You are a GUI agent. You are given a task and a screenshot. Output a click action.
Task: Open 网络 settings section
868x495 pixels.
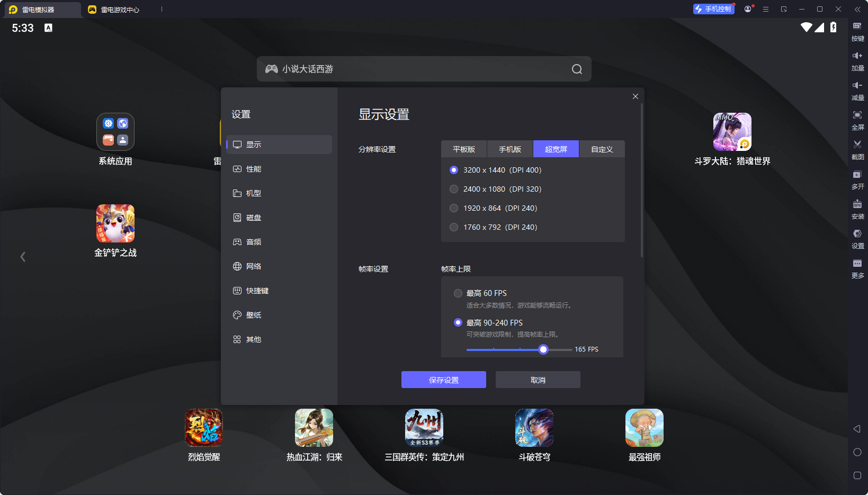click(x=279, y=266)
